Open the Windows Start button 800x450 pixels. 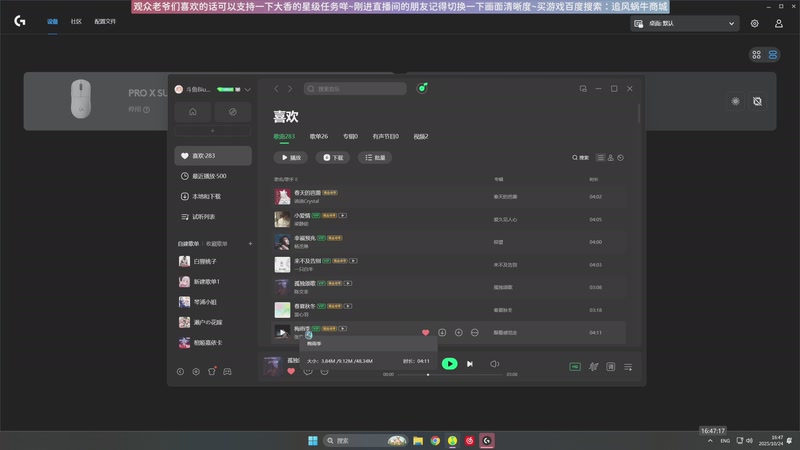[x=313, y=440]
